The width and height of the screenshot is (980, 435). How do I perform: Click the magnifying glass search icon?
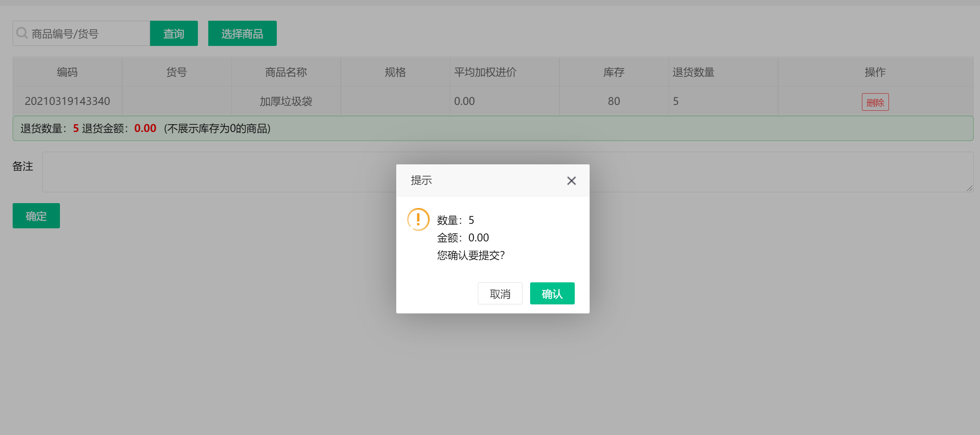pyautogui.click(x=22, y=33)
